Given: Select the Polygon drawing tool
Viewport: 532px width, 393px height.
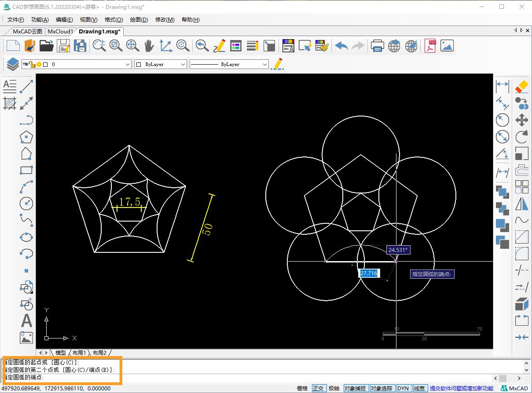Looking at the screenshot, I should (x=26, y=137).
